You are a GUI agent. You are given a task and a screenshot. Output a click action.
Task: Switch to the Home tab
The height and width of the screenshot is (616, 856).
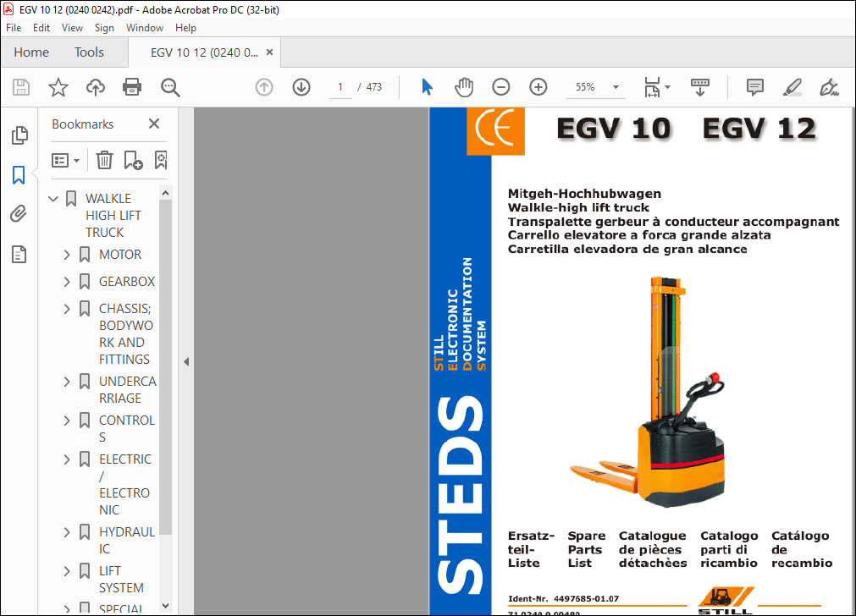31,52
